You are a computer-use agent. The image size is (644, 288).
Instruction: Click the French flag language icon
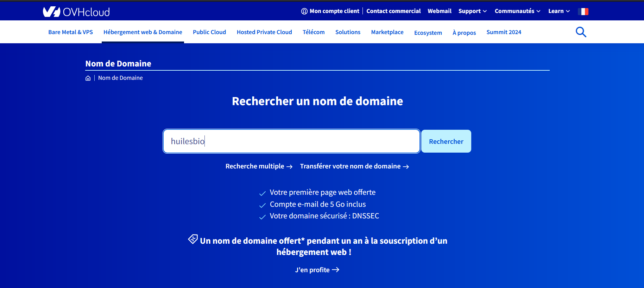point(583,12)
